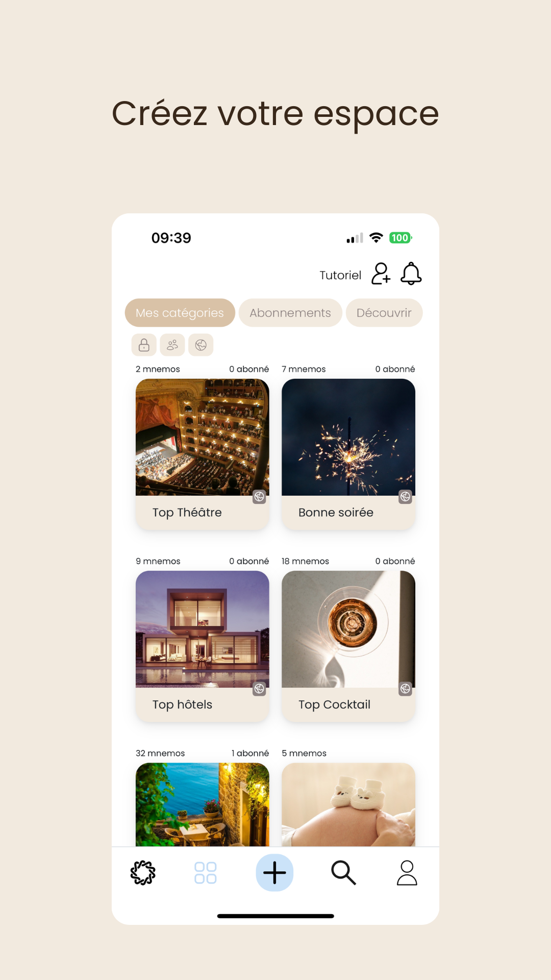
Task: Tap the add friend icon
Action: (x=381, y=274)
